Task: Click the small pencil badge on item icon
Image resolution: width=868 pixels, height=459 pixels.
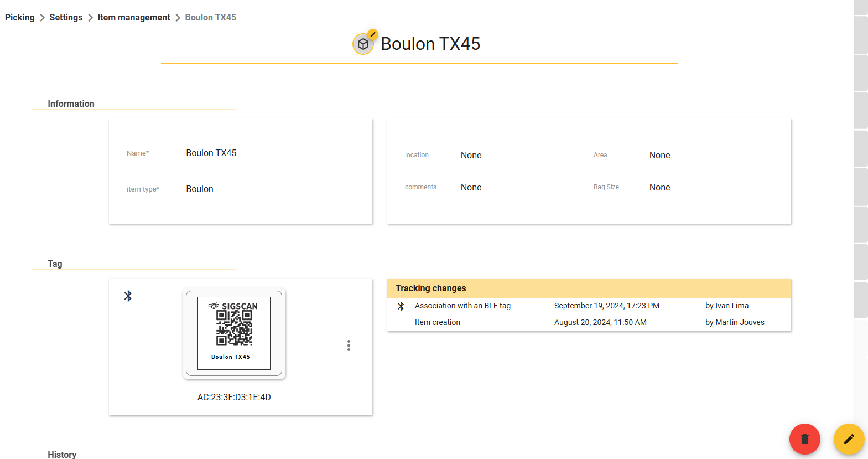Action: (x=373, y=34)
